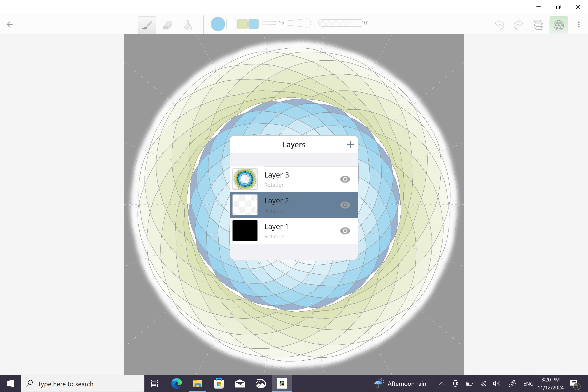
Task: Click the Layer 3 name
Action: pos(277,175)
